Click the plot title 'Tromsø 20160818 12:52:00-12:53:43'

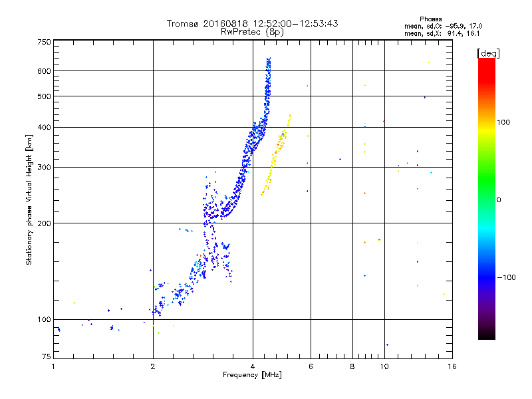[x=252, y=23]
